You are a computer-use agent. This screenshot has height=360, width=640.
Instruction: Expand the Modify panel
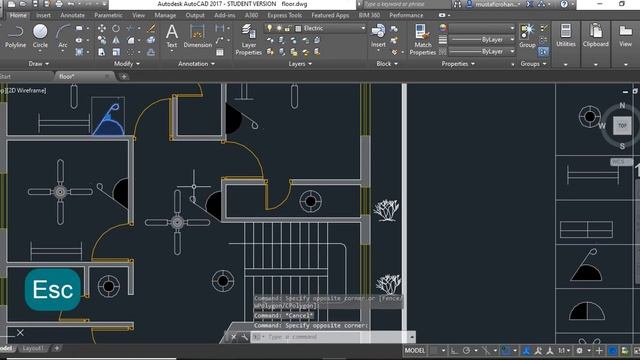[x=127, y=64]
